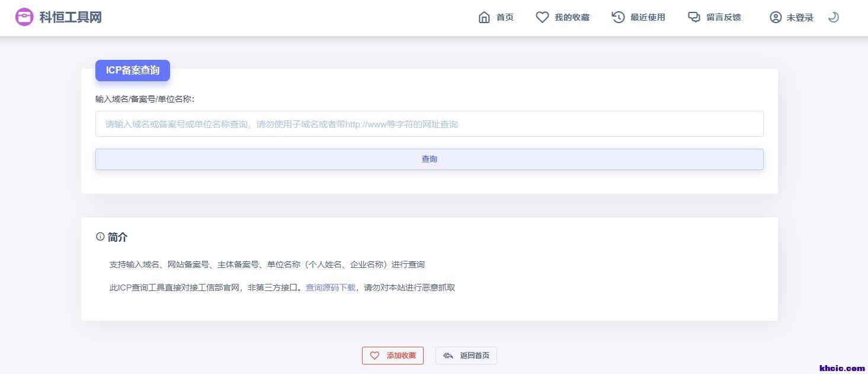Image resolution: width=868 pixels, height=374 pixels.
Task: Open the 查询源码下载 link
Action: (330, 287)
